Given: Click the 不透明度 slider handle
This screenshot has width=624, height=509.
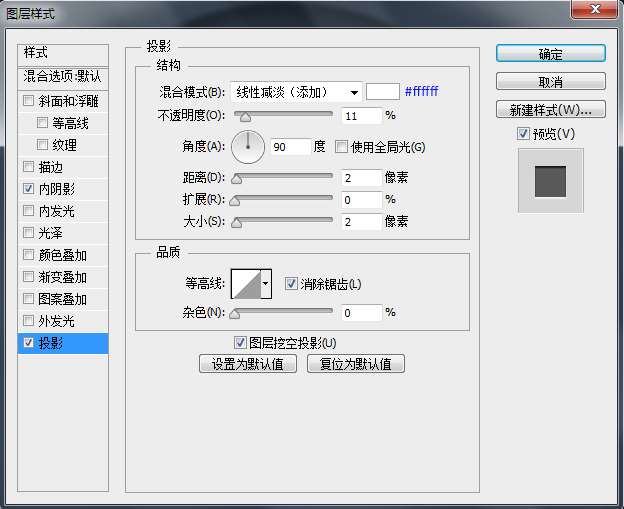Looking at the screenshot, I should coord(245,117).
